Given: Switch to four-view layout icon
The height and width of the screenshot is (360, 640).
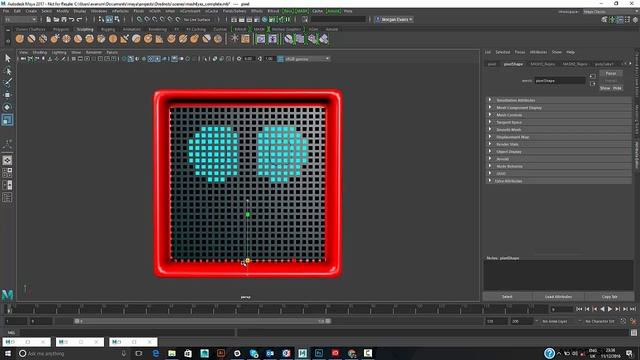Looking at the screenshot, I should coord(7,173).
